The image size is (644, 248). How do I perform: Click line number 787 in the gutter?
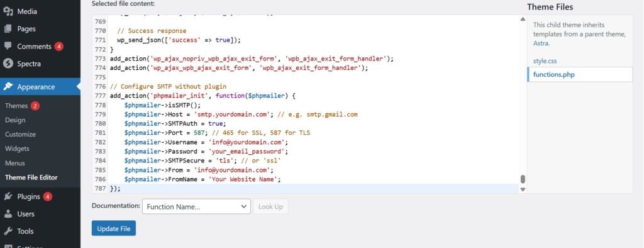click(x=100, y=188)
